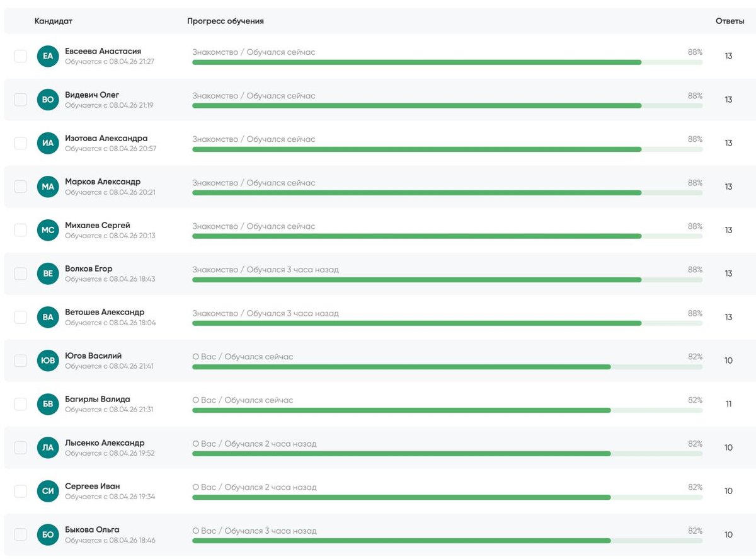Click the Прогресс обучения column header

click(x=226, y=21)
